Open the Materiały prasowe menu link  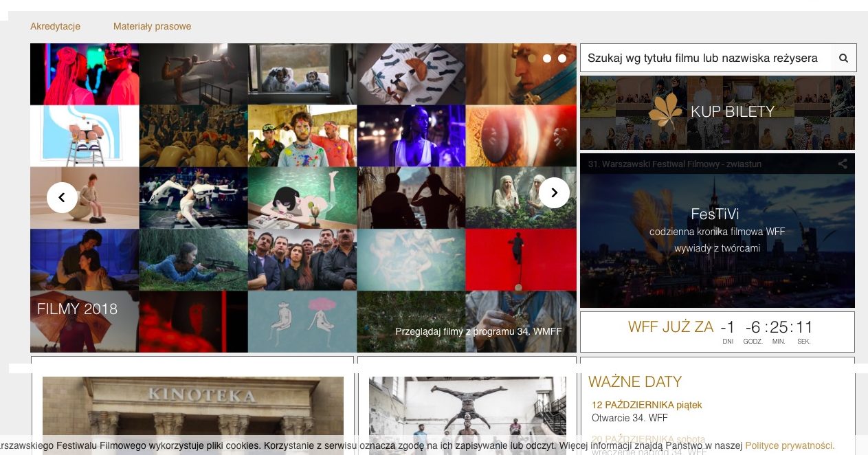click(153, 26)
